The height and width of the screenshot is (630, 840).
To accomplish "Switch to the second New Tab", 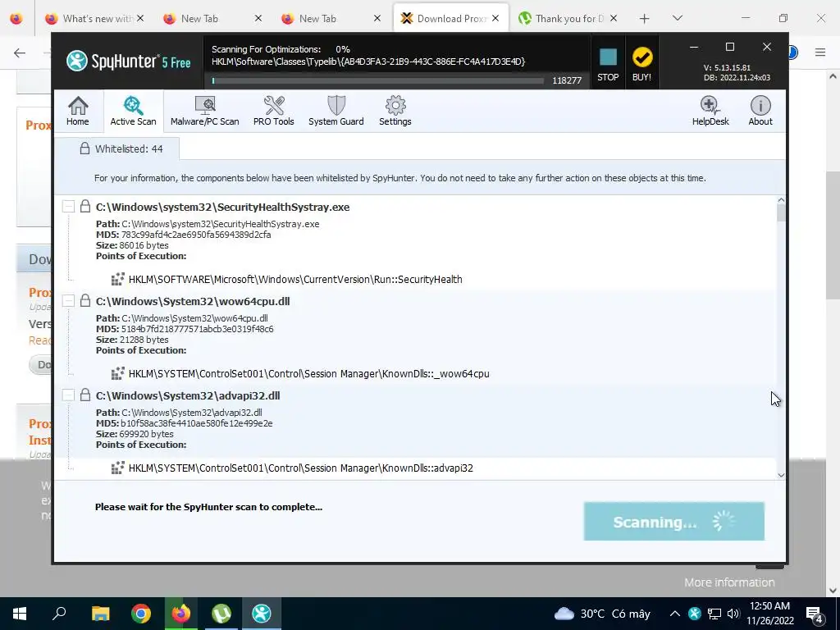I will [x=330, y=19].
